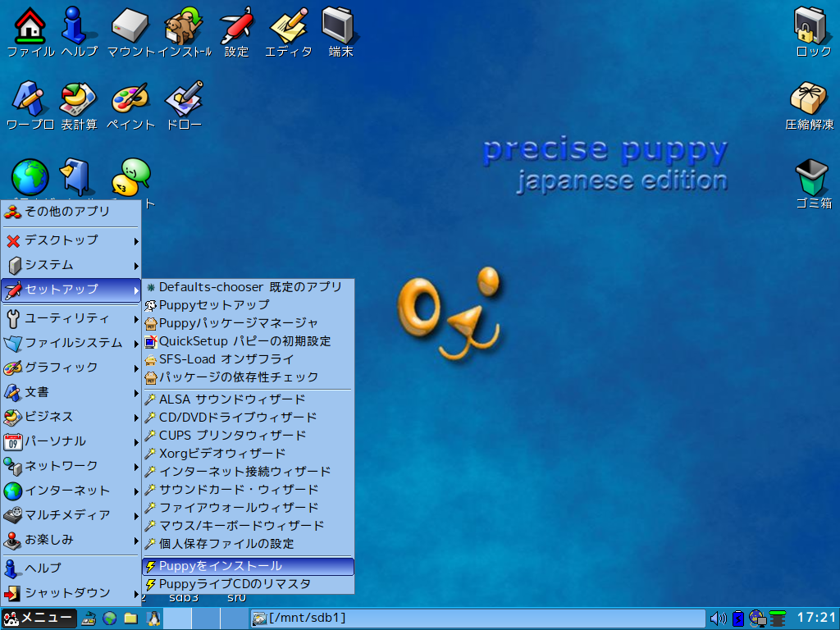The width and height of the screenshot is (840, 630).
Task: Expand the ファイルシステム submenu
Action: click(x=71, y=344)
